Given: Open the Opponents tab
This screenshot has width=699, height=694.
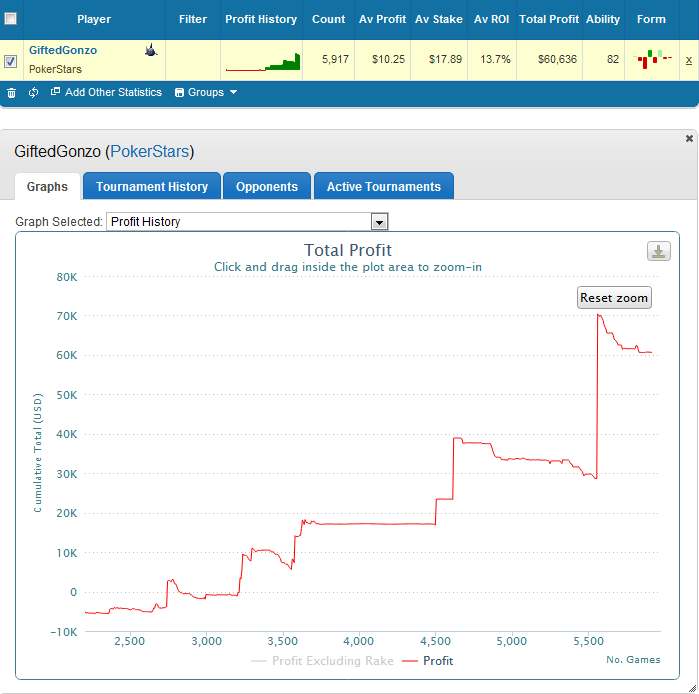Looking at the screenshot, I should (x=267, y=186).
